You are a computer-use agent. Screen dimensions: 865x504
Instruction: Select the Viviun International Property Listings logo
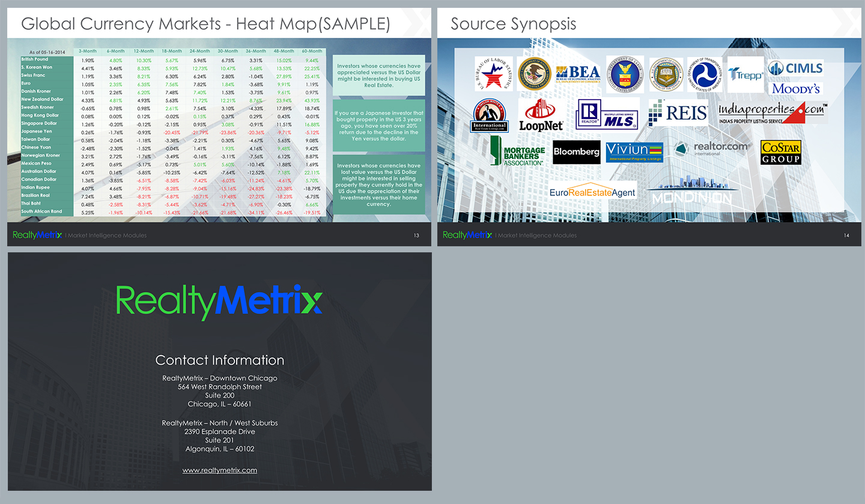point(634,152)
